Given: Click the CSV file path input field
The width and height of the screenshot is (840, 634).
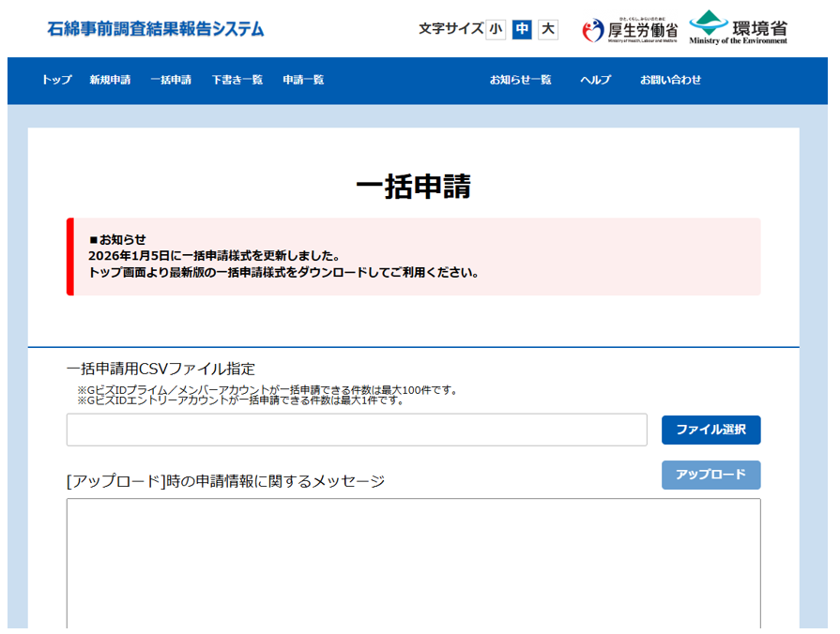Looking at the screenshot, I should [357, 430].
